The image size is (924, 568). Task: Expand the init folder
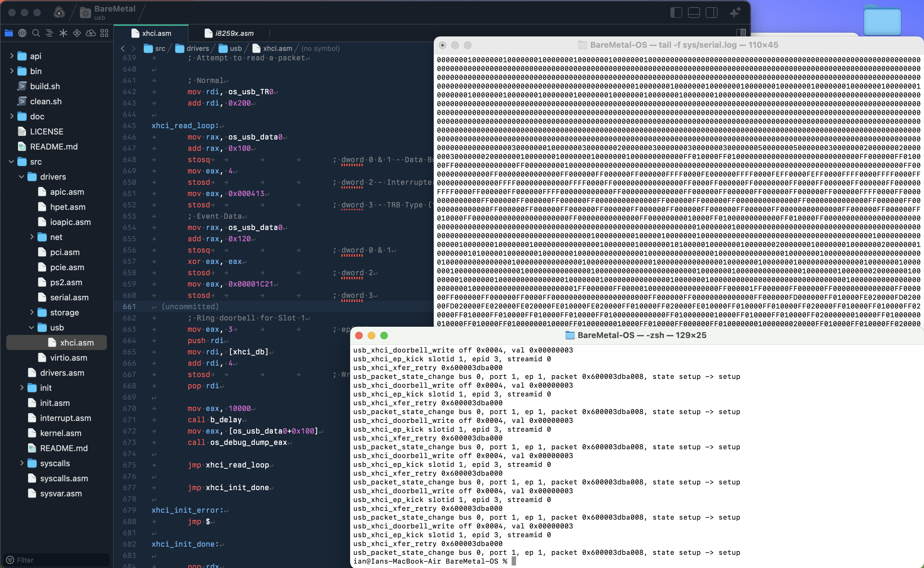click(21, 388)
